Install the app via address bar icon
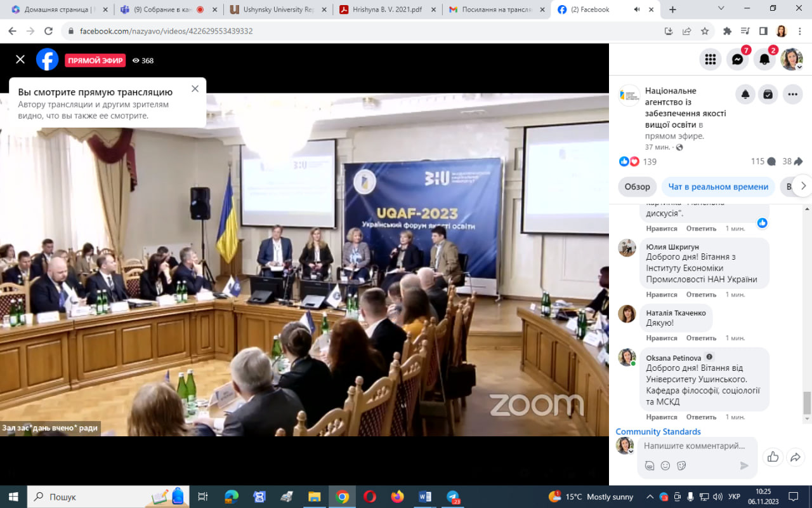 [x=668, y=31]
